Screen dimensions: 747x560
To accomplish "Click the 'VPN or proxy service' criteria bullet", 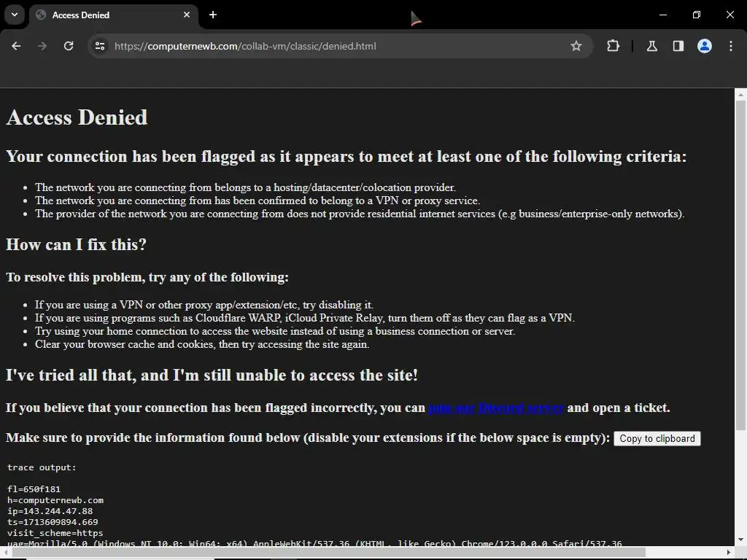I will pos(258,201).
